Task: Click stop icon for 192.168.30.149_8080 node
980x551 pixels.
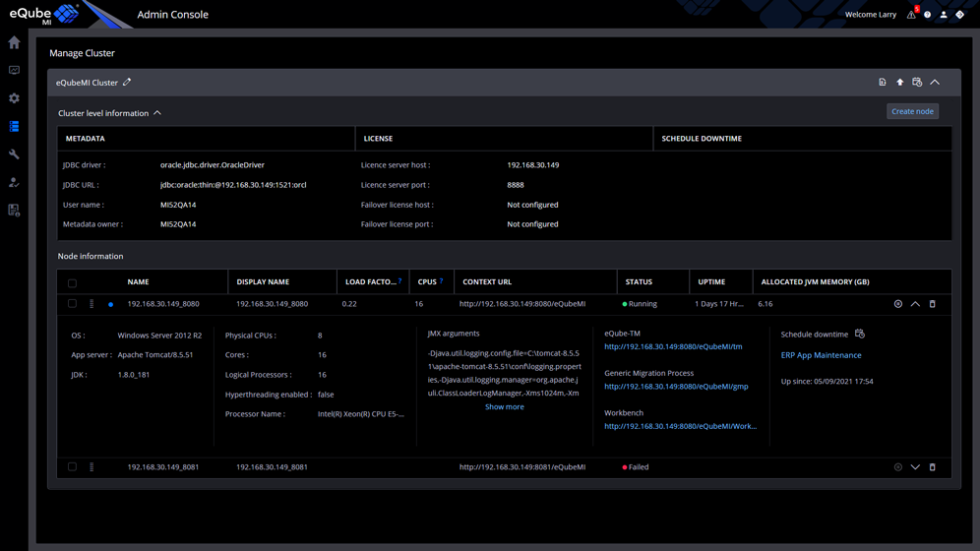Action: [x=898, y=304]
